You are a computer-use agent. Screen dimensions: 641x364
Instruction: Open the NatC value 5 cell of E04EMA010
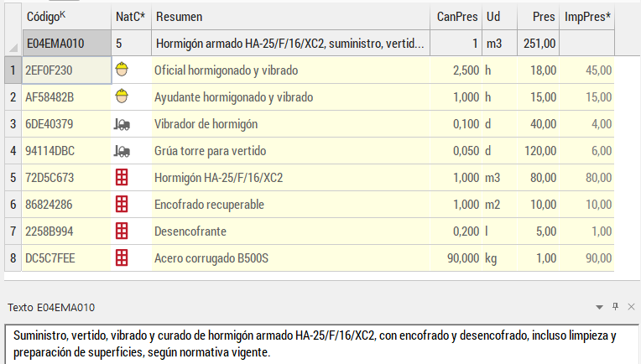click(130, 44)
